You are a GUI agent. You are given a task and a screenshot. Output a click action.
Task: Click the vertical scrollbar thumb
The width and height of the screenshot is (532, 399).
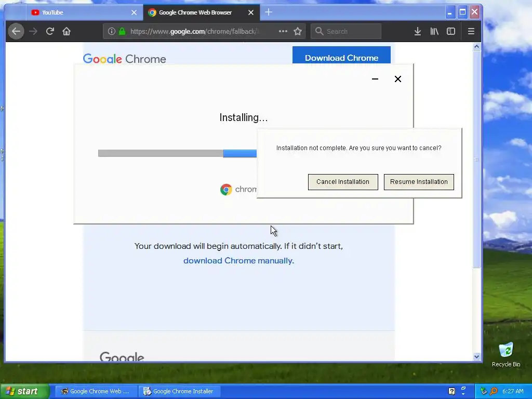tap(477, 159)
